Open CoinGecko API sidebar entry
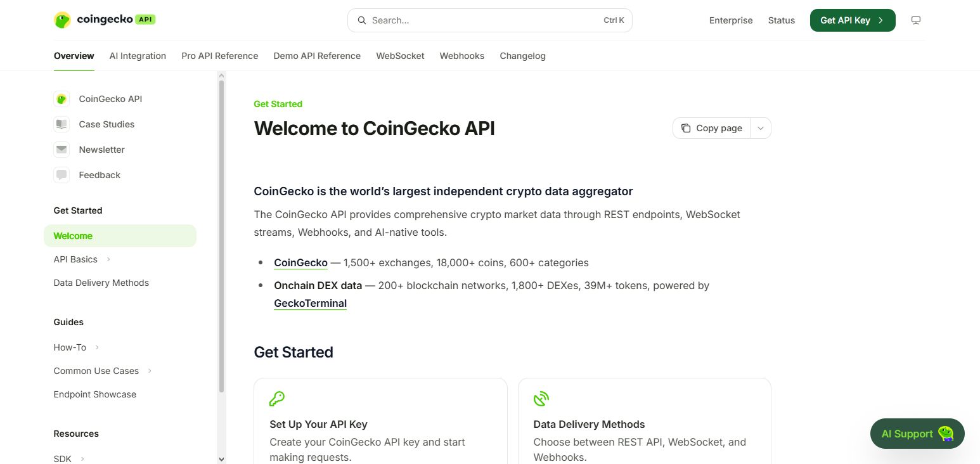Screen dimensions: 980x464 (110, 99)
